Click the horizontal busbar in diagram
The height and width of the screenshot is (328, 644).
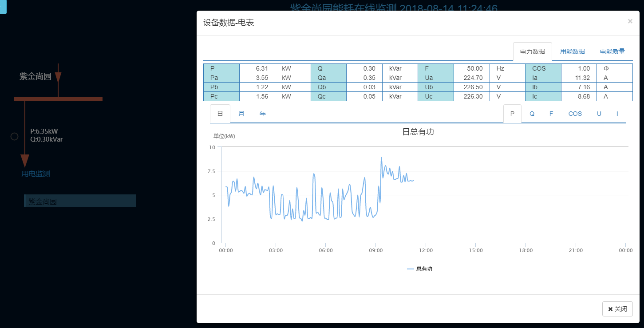click(x=58, y=99)
